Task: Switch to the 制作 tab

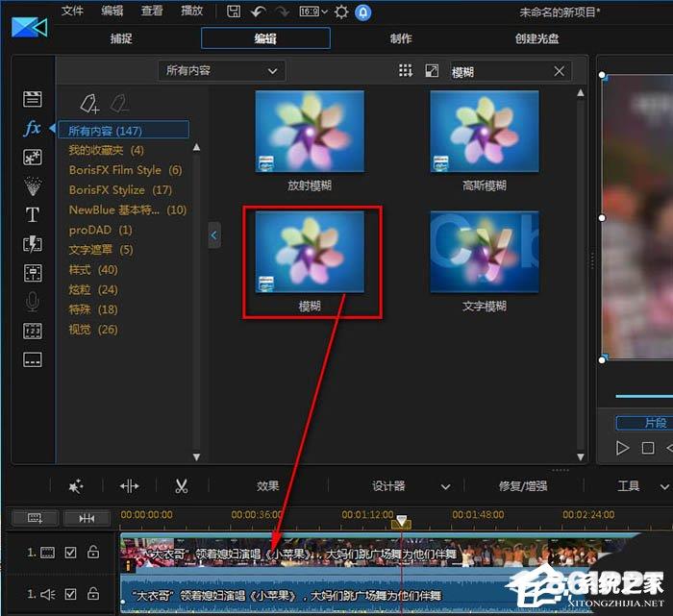Action: click(401, 38)
